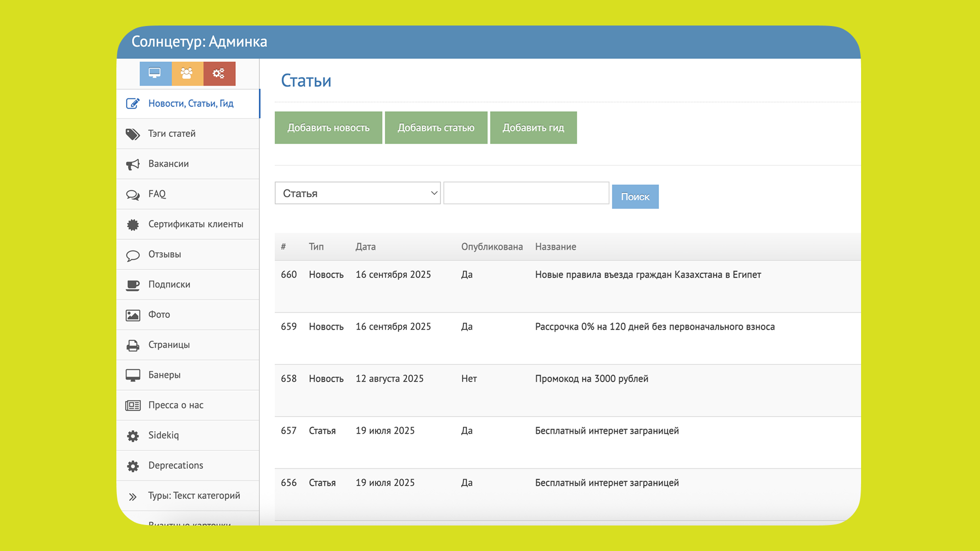Open Новости, Статьи, Гид menu item
Image resolution: width=980 pixels, height=551 pixels.
point(190,104)
